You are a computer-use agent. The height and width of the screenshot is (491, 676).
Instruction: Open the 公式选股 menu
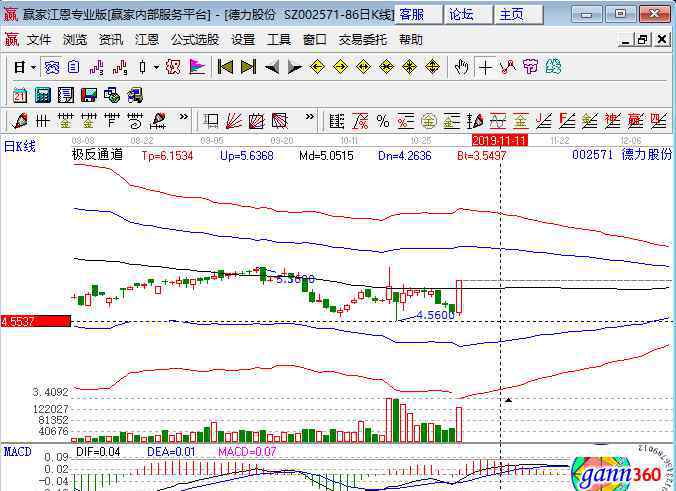[195, 40]
